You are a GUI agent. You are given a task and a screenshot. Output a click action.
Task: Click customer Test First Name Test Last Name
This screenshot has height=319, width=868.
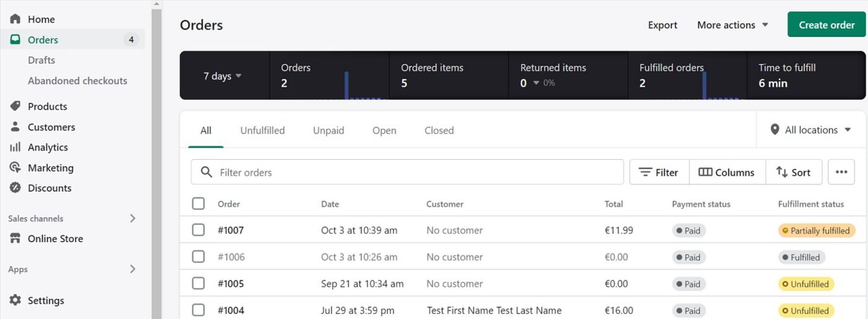[x=494, y=310]
